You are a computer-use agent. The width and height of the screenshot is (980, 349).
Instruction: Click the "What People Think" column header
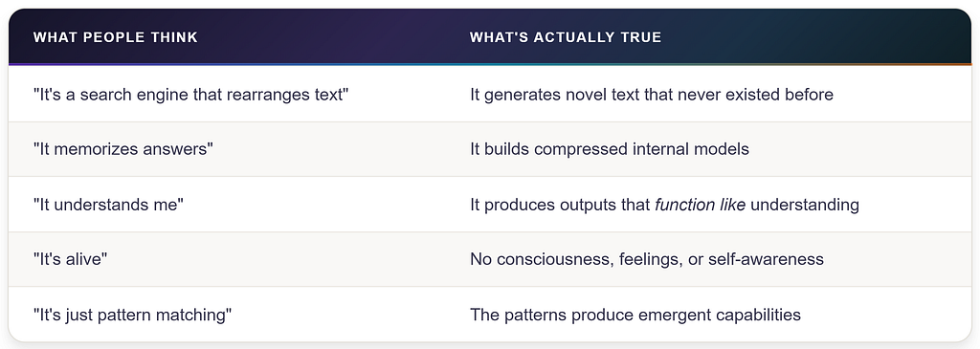(116, 37)
